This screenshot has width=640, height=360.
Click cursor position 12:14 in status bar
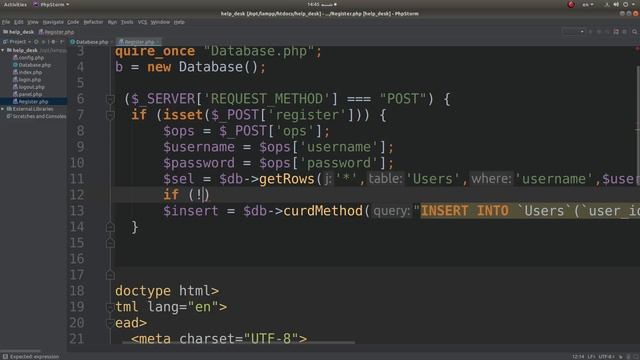(578, 357)
